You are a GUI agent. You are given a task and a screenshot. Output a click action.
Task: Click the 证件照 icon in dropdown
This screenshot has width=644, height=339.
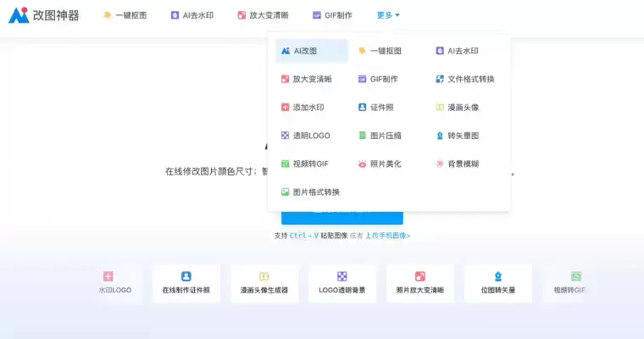tap(363, 108)
